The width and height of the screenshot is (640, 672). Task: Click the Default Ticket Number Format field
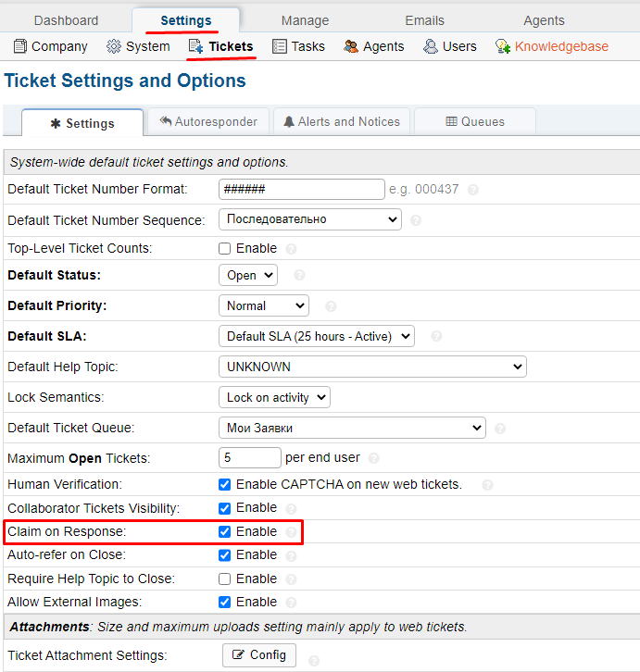tap(301, 189)
